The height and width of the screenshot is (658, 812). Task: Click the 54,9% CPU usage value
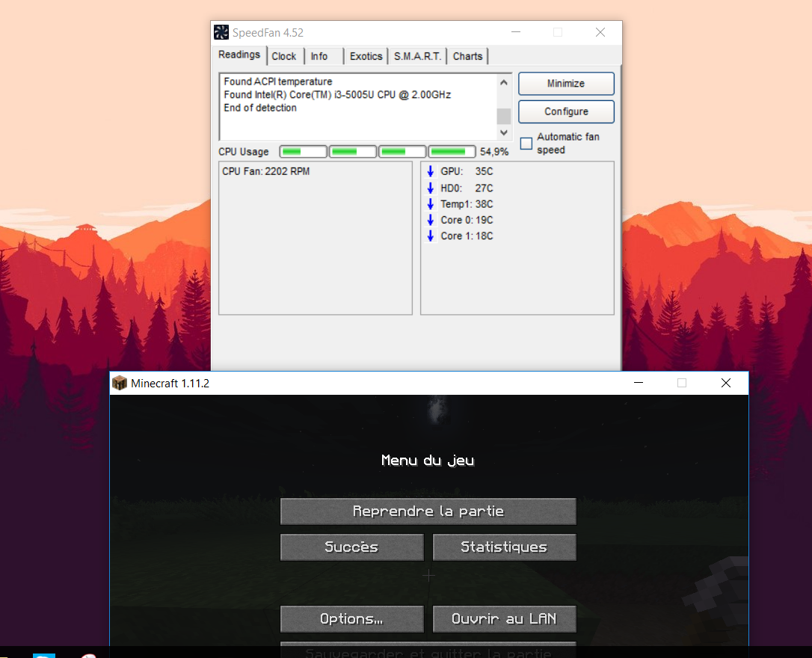(494, 152)
